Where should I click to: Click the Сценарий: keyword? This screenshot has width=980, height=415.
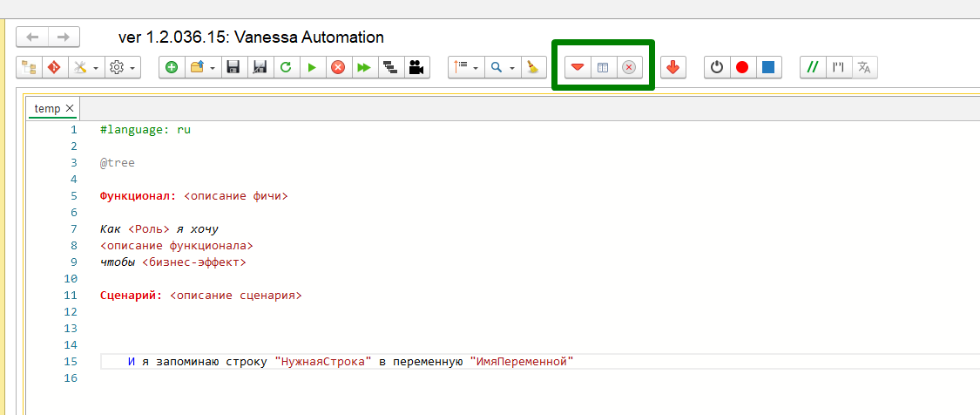pyautogui.click(x=132, y=295)
